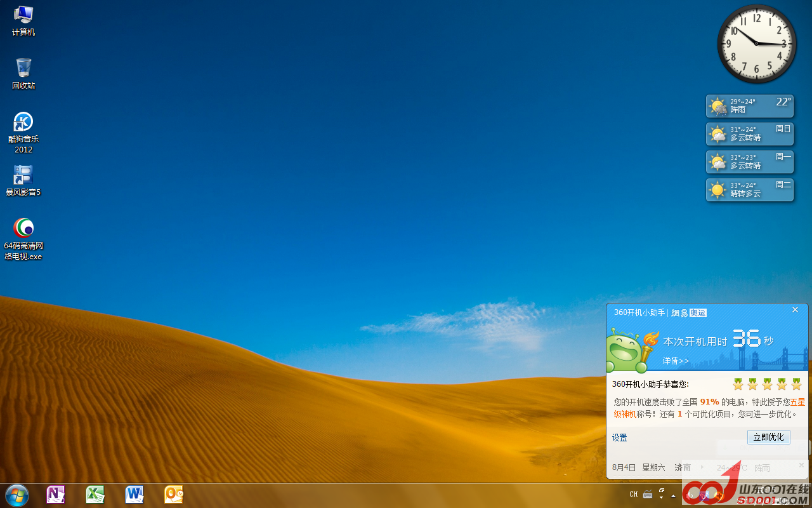
Task: Open the Computer (计算机) desktop icon
Action: click(23, 20)
